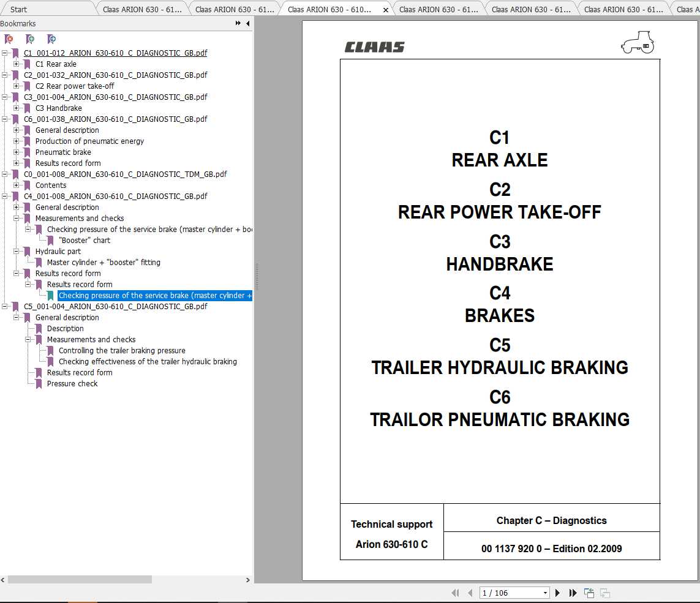Go to next page arrow
Screen dimensions: 700x603
[557, 593]
